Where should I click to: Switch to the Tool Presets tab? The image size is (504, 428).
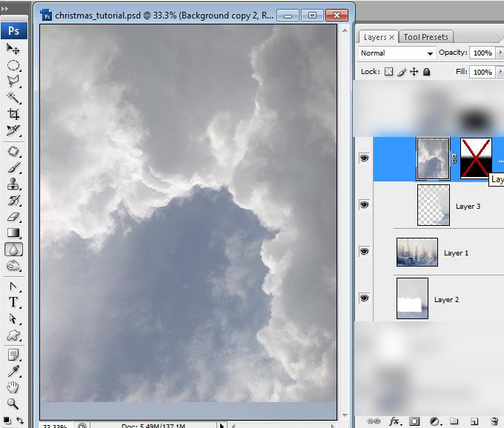pos(425,37)
